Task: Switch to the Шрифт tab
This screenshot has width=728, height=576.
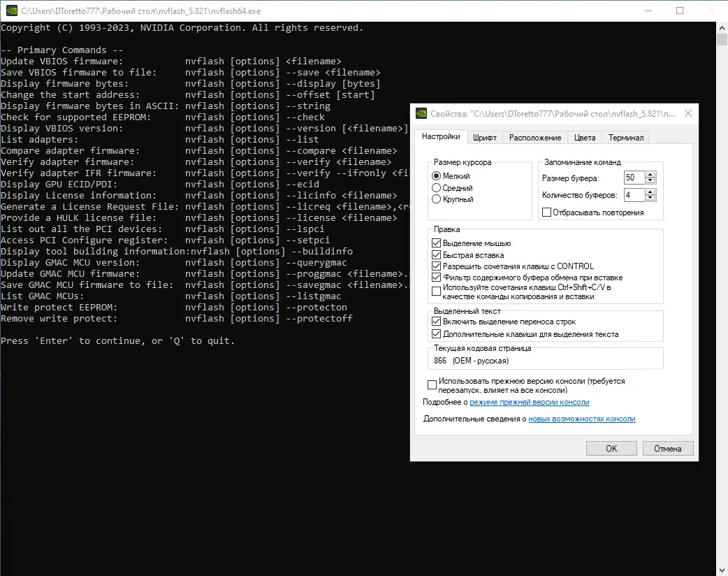Action: click(x=485, y=138)
